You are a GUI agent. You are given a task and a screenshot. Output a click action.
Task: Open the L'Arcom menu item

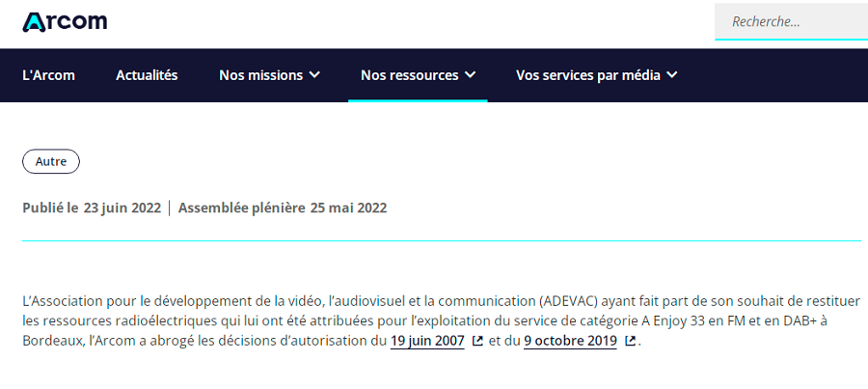pos(49,75)
